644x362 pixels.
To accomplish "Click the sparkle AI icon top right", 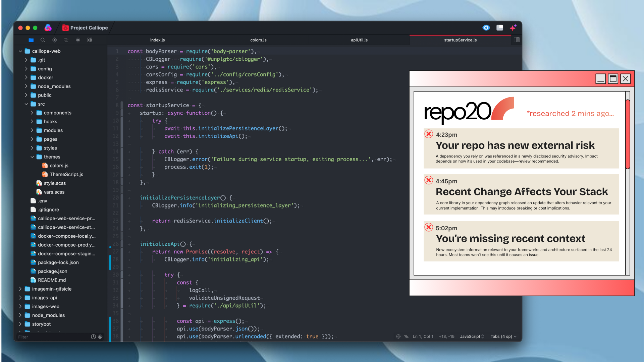I will point(513,28).
